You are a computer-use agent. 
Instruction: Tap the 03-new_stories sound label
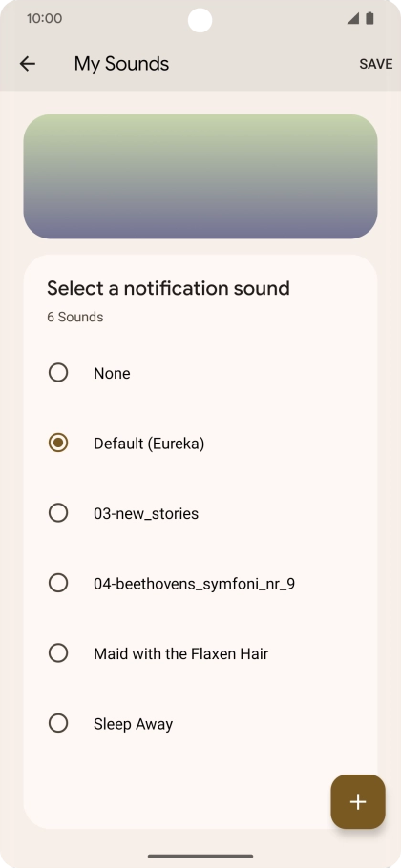[x=146, y=514]
